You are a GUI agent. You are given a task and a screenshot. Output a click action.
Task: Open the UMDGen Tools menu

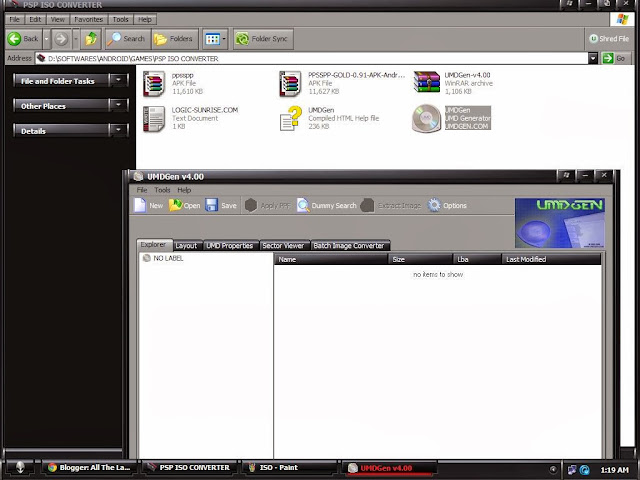point(162,190)
